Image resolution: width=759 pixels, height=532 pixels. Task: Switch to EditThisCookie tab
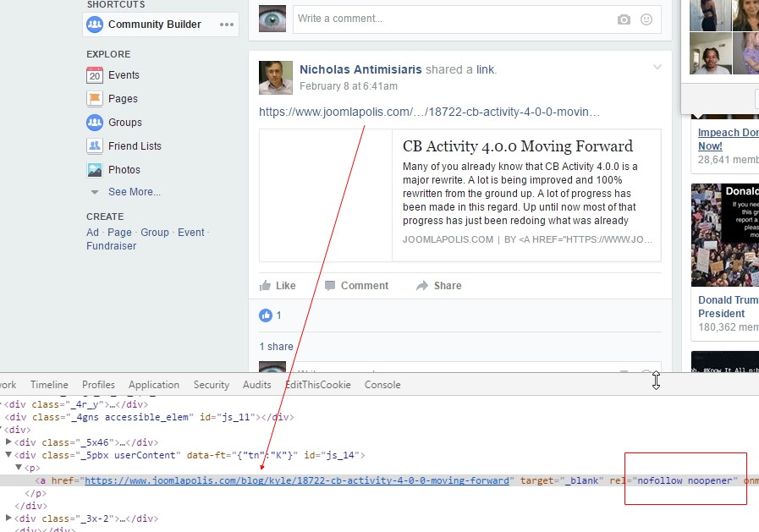pos(318,385)
